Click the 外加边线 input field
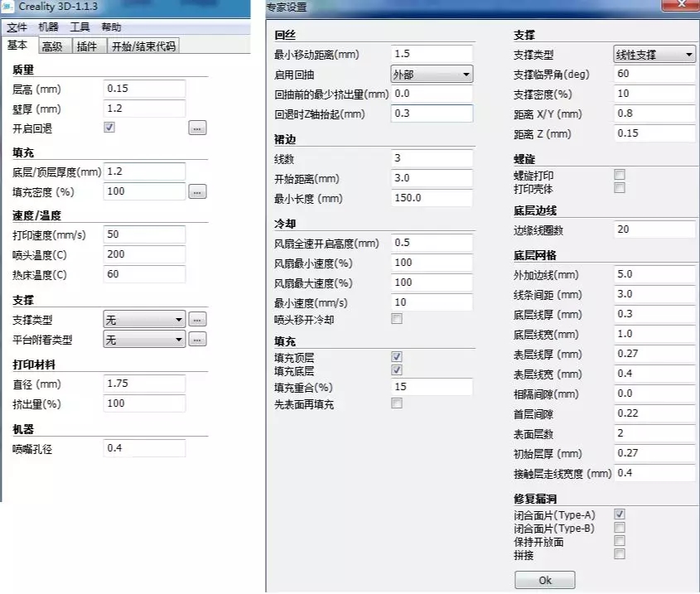 pyautogui.click(x=654, y=274)
